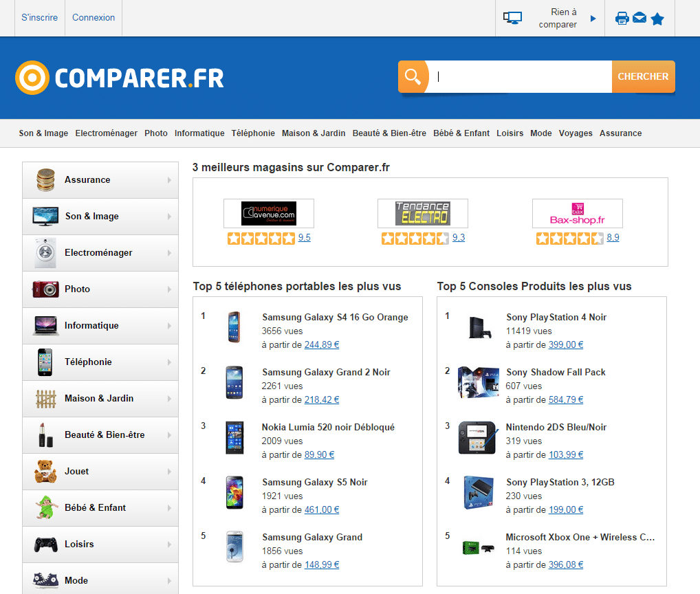Click the S'inscrire sign-up link

40,17
